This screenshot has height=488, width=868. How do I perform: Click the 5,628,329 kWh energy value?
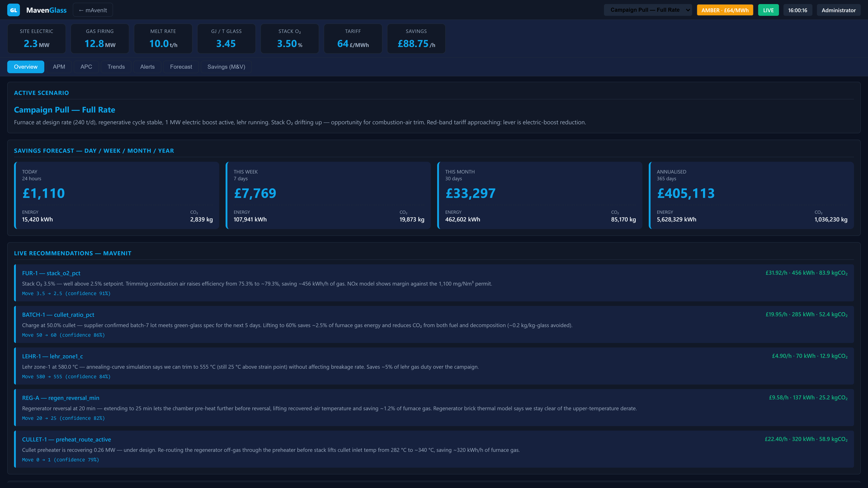coord(676,220)
